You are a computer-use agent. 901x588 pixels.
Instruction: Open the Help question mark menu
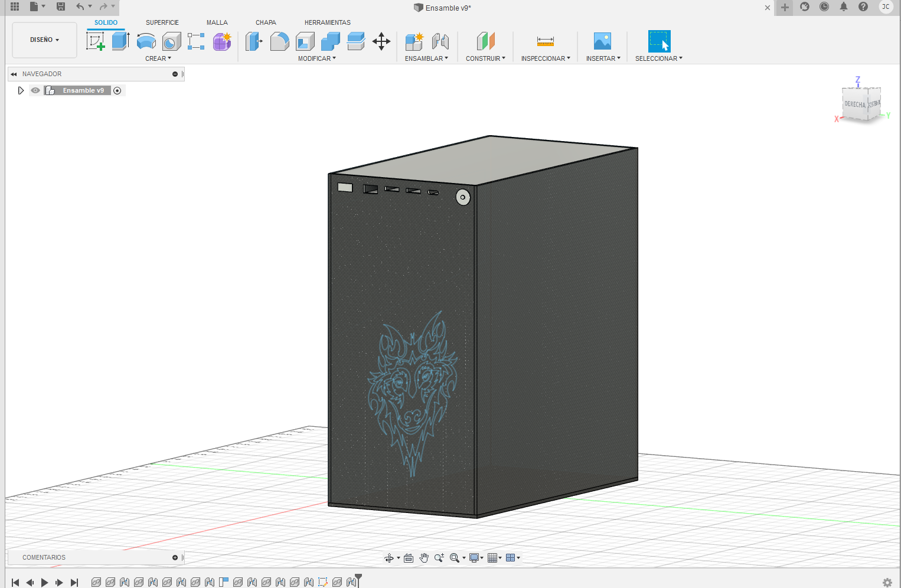pyautogui.click(x=863, y=6)
